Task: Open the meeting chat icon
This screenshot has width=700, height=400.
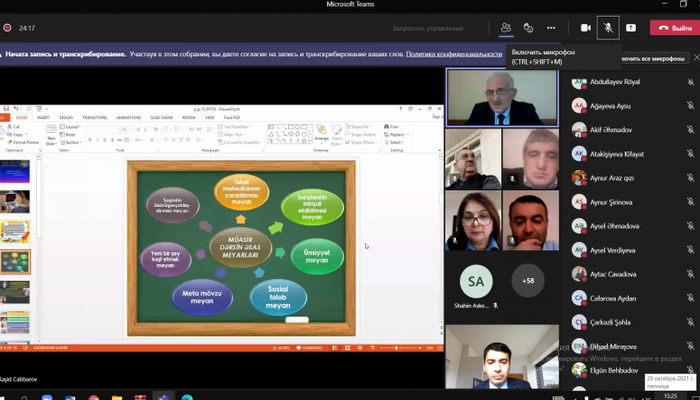Action: 528,28
